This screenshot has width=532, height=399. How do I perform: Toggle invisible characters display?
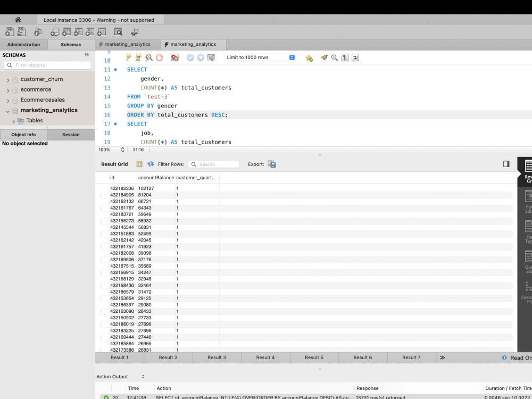click(345, 57)
